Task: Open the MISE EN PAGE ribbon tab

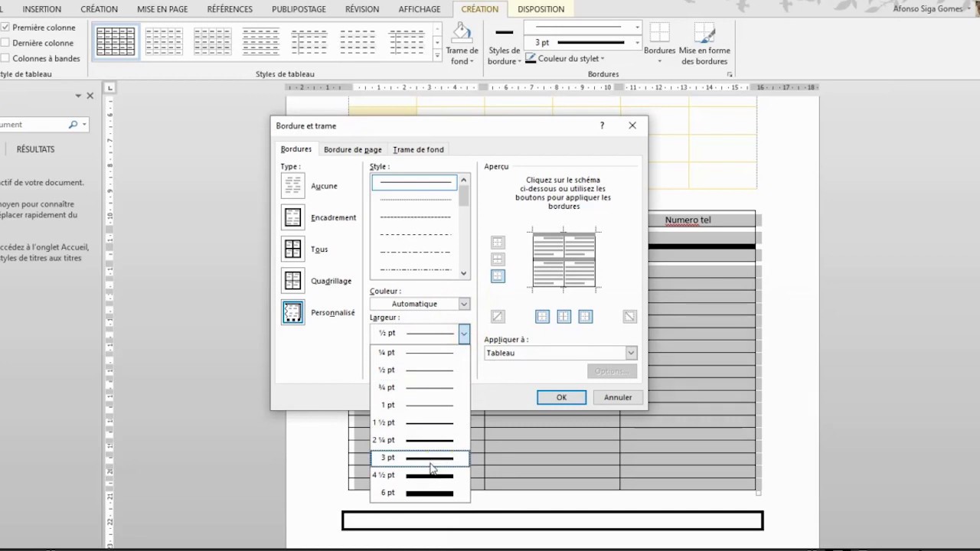Action: click(x=162, y=9)
